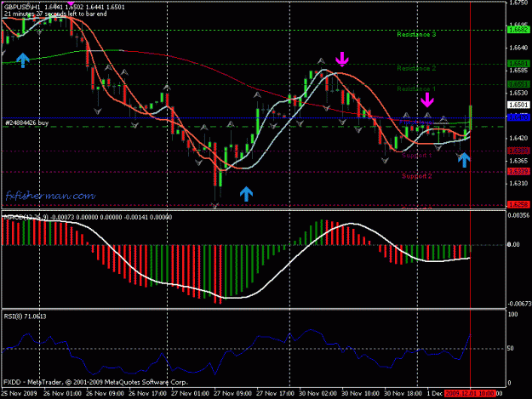Click the FXDD MetaTrader copyright text
This screenshot has height=399, width=532.
95,382
